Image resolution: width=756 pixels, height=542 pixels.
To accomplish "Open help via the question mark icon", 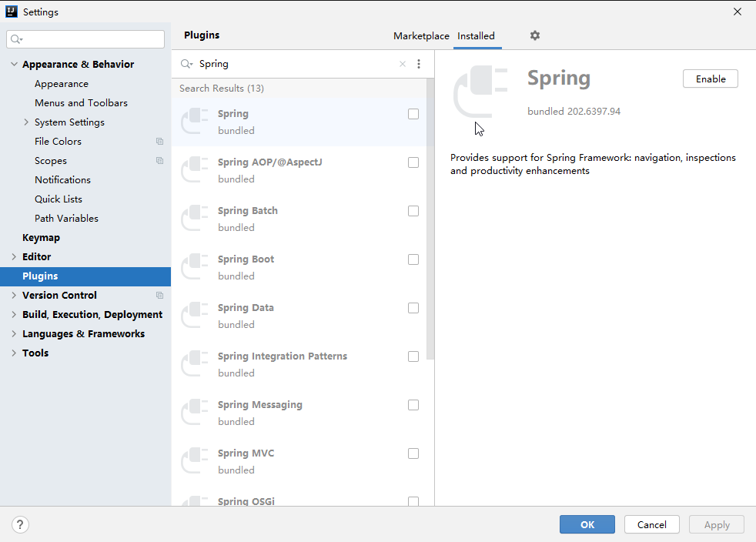I will [20, 524].
